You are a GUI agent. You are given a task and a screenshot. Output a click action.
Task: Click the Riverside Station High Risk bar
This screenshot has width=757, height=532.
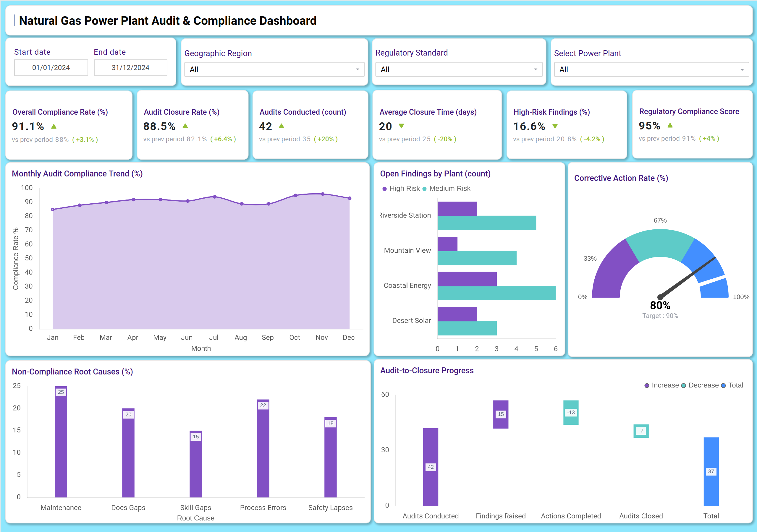(457, 209)
